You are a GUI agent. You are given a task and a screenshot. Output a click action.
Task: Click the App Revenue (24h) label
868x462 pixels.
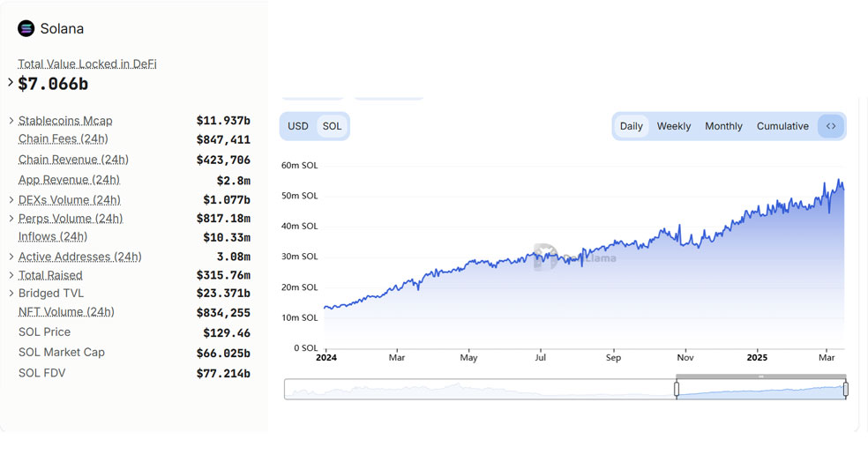point(69,180)
